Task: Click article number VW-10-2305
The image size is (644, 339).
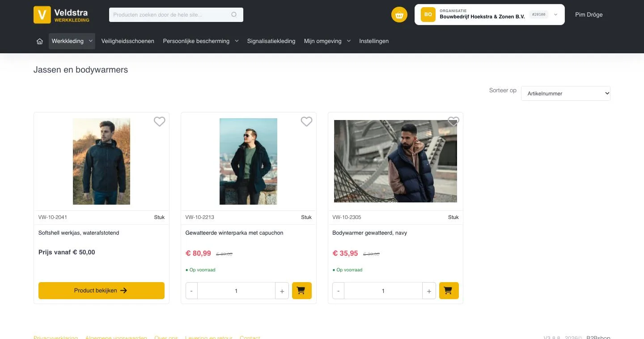Action: [347, 217]
